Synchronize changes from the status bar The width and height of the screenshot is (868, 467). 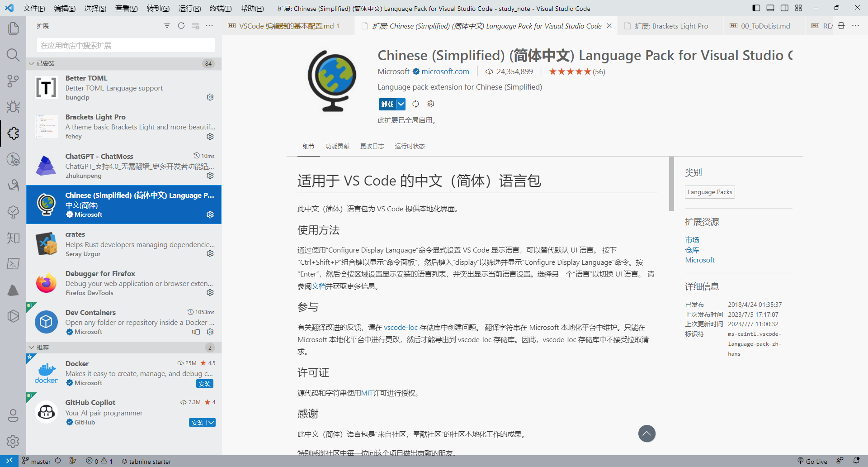click(58, 461)
